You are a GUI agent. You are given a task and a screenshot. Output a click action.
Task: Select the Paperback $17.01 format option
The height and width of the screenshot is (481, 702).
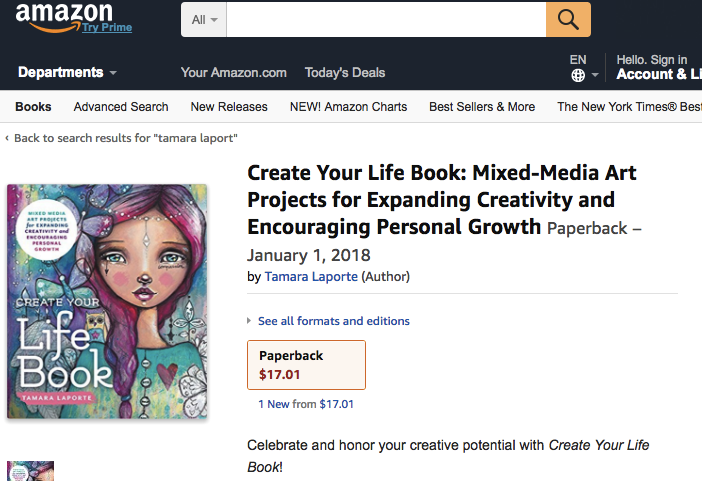click(x=306, y=365)
